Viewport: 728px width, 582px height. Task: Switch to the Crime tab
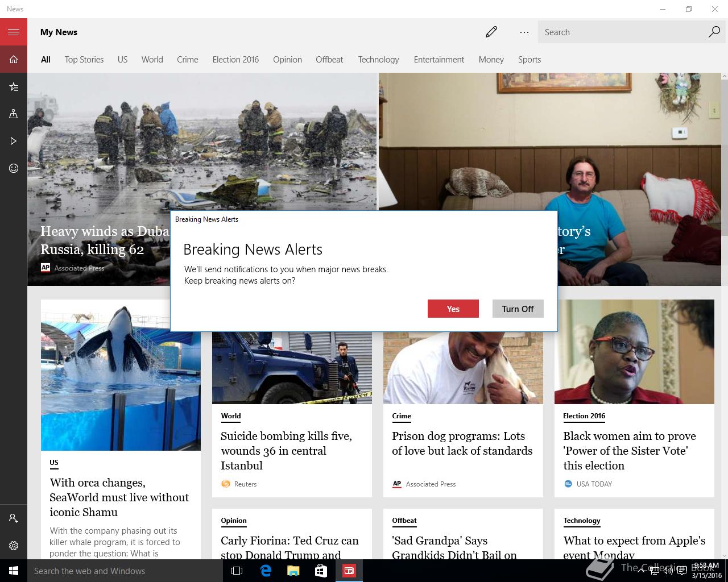188,59
